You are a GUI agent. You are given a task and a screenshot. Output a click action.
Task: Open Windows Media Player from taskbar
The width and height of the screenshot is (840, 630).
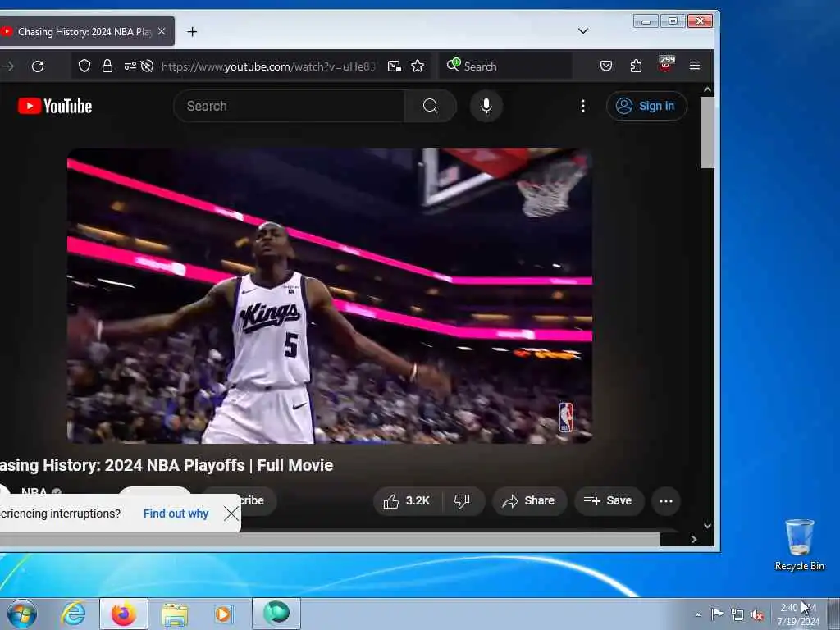223,614
